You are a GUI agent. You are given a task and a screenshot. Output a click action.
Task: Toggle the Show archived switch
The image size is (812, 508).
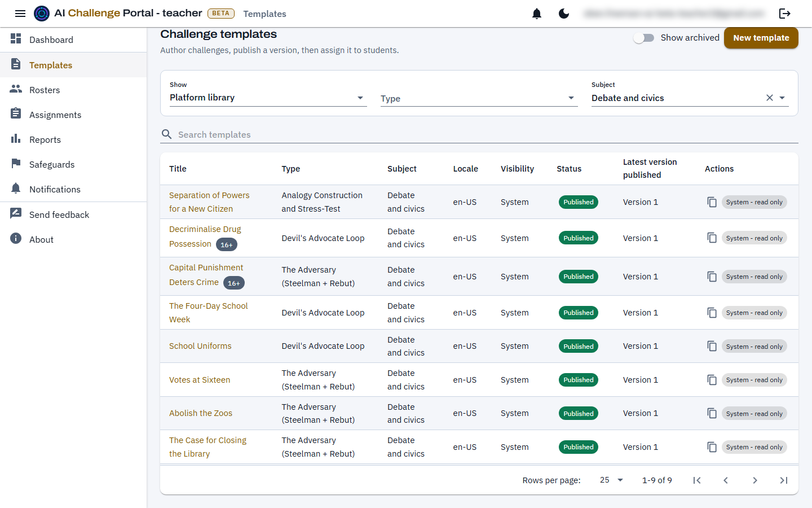click(643, 38)
